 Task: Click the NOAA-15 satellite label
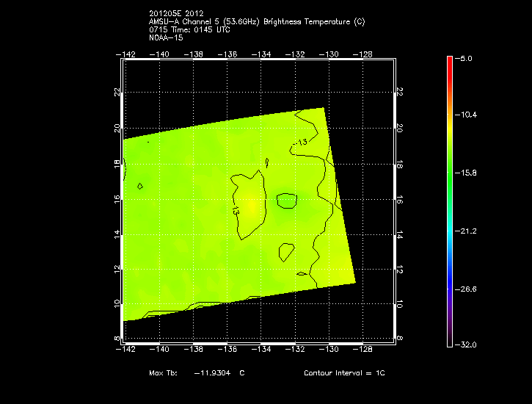click(x=165, y=37)
